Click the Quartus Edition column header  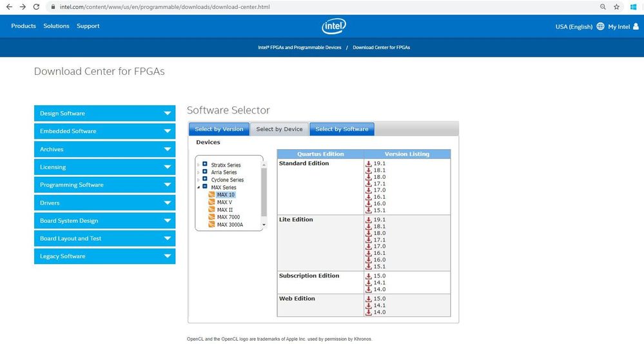tap(320, 154)
